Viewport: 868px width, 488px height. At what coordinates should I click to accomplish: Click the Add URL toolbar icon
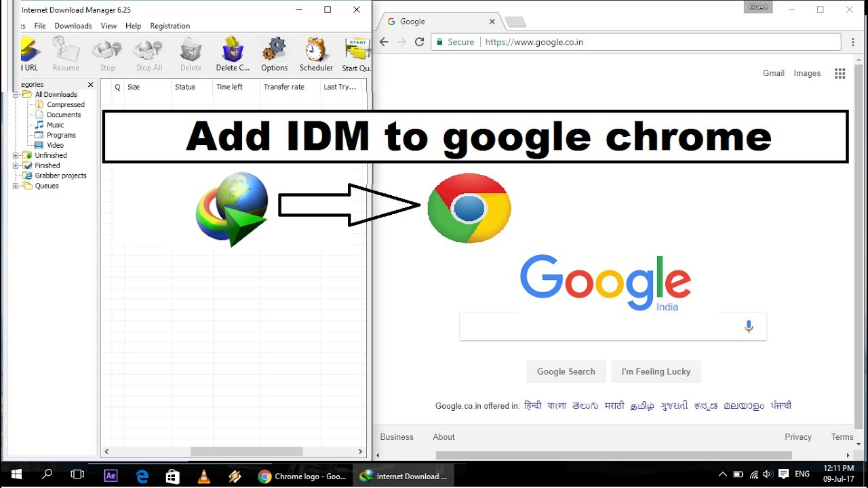pos(29,54)
